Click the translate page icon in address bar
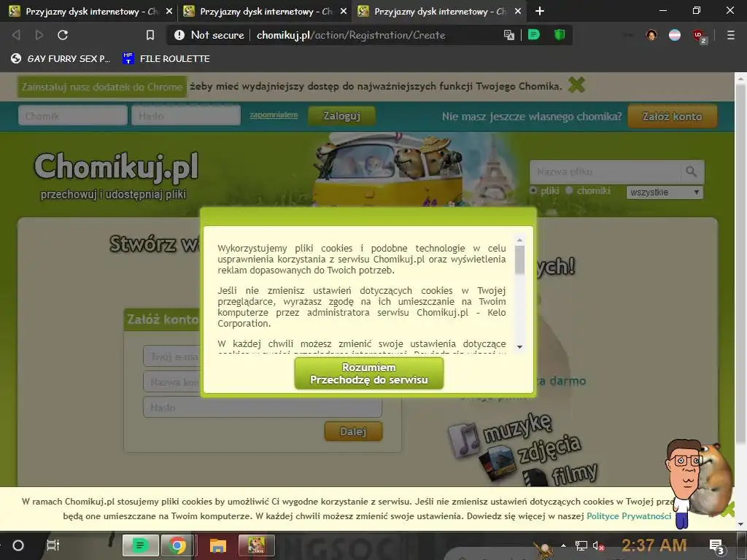 point(508,35)
